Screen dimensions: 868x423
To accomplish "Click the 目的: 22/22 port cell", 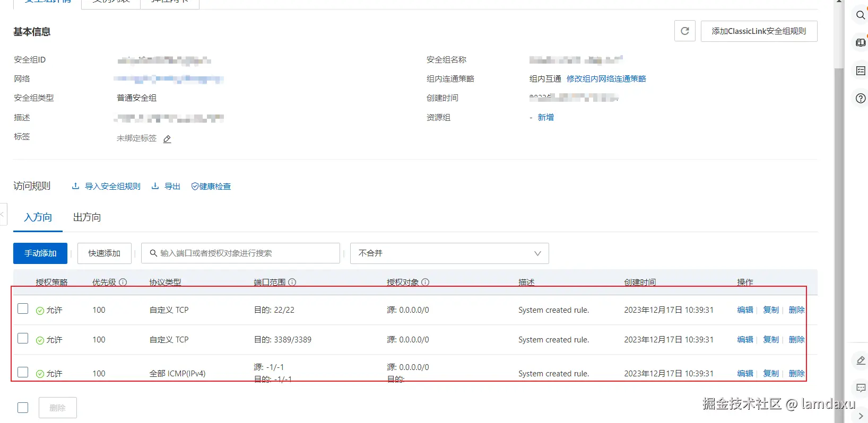I will click(274, 310).
